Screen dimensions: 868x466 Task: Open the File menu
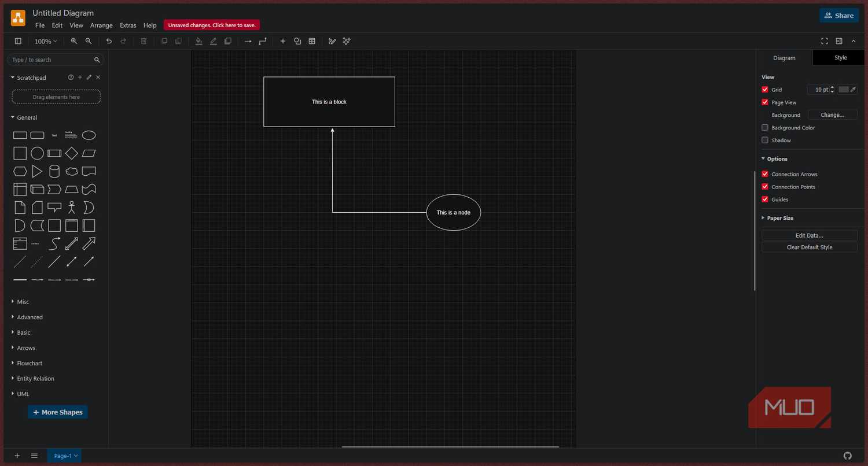[40, 25]
